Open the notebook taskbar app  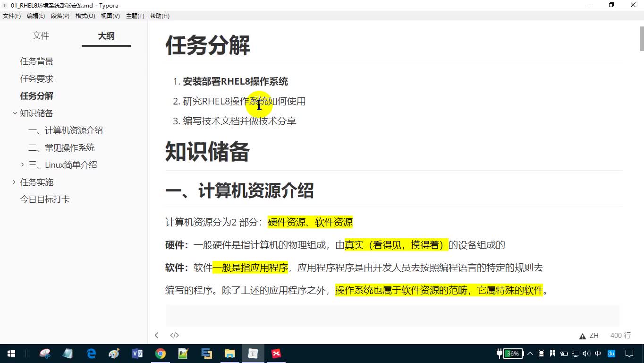68,353
